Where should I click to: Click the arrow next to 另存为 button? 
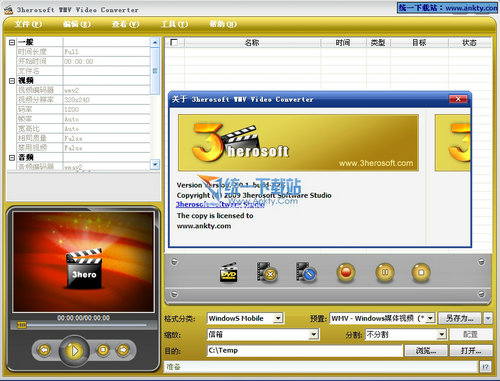[488, 318]
